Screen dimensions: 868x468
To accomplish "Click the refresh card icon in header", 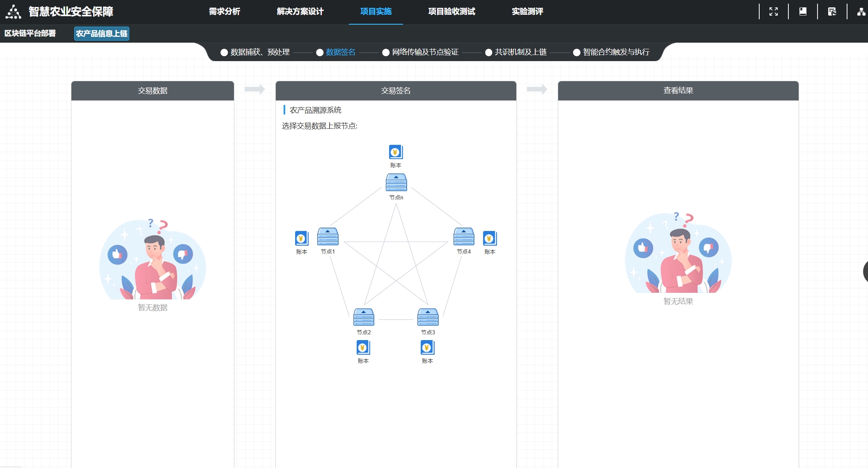I will (832, 11).
